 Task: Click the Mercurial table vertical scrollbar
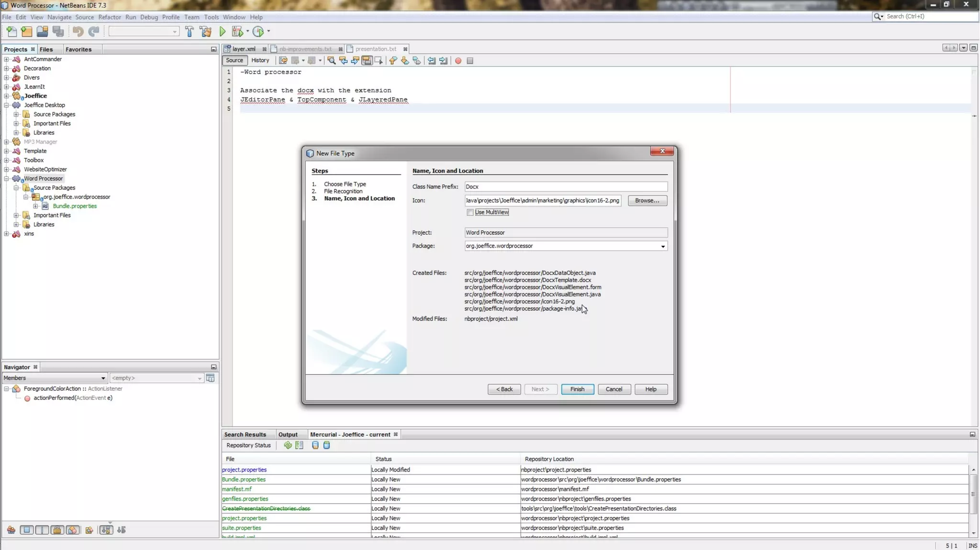(x=973, y=495)
